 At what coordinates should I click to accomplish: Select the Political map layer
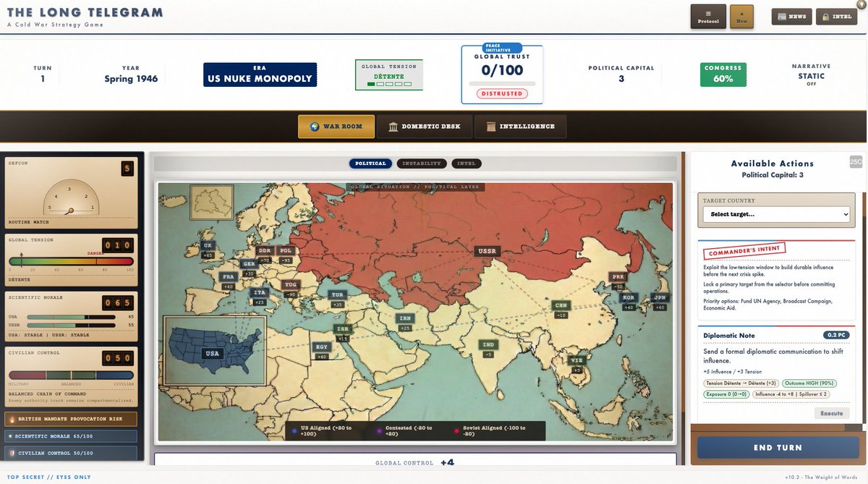pos(370,164)
